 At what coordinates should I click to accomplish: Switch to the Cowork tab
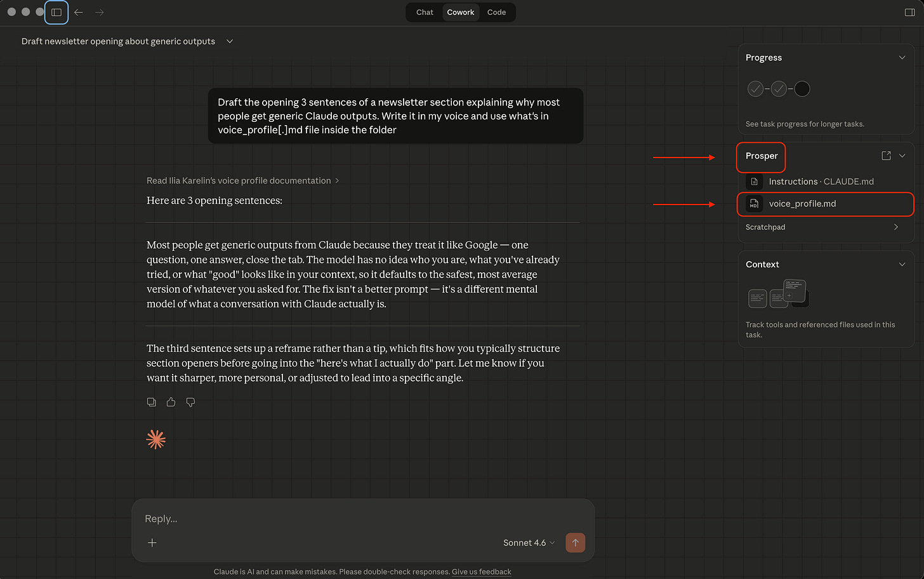[460, 12]
